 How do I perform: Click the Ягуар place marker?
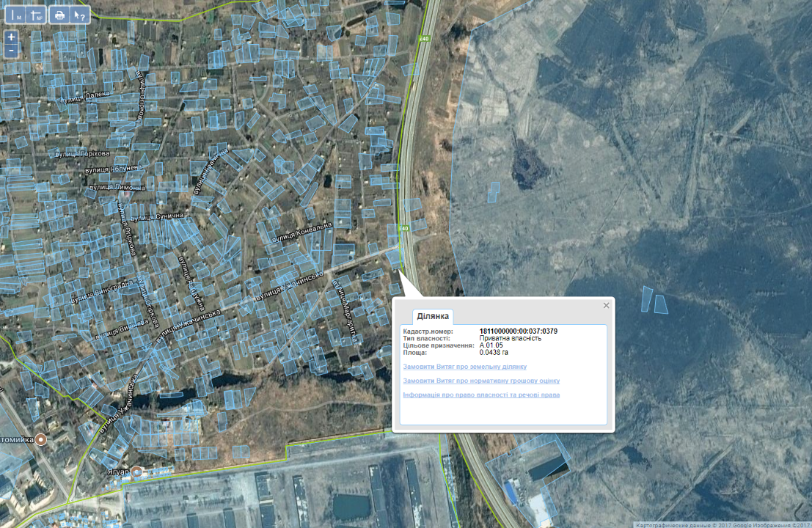click(x=136, y=472)
